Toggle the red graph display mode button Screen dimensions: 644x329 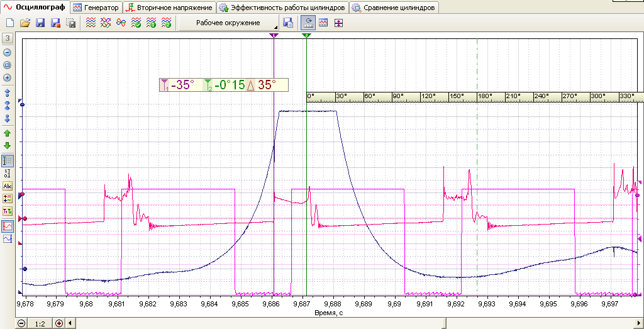click(8, 226)
